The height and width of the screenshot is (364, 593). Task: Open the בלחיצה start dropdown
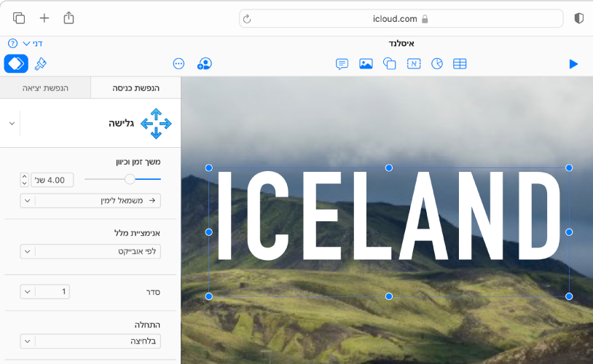pyautogui.click(x=90, y=341)
